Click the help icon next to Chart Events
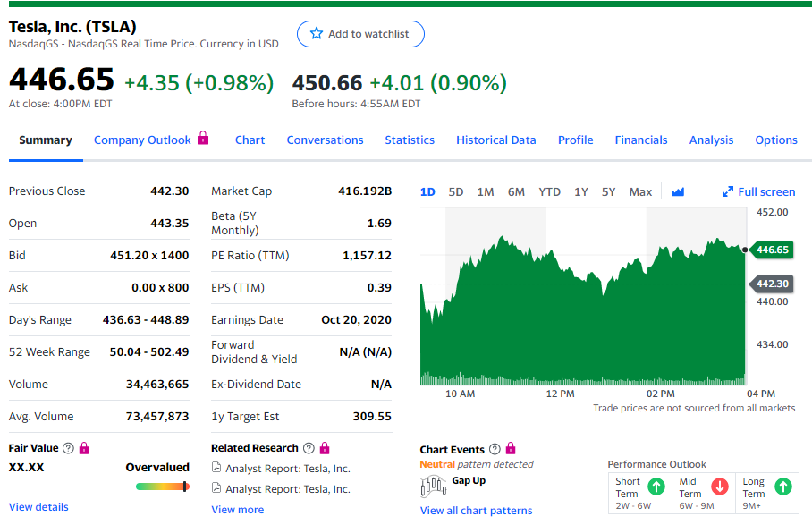 pos(495,449)
